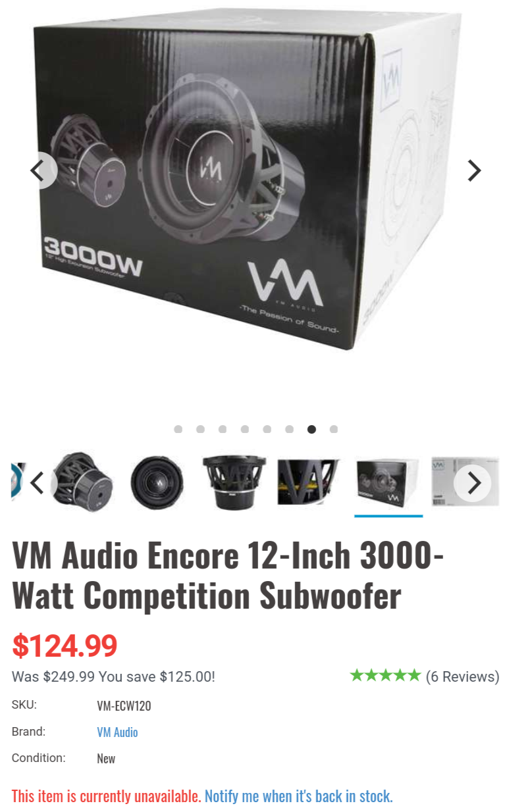The width and height of the screenshot is (507, 812).
Task: Click the five-star green rating
Action: click(x=385, y=675)
